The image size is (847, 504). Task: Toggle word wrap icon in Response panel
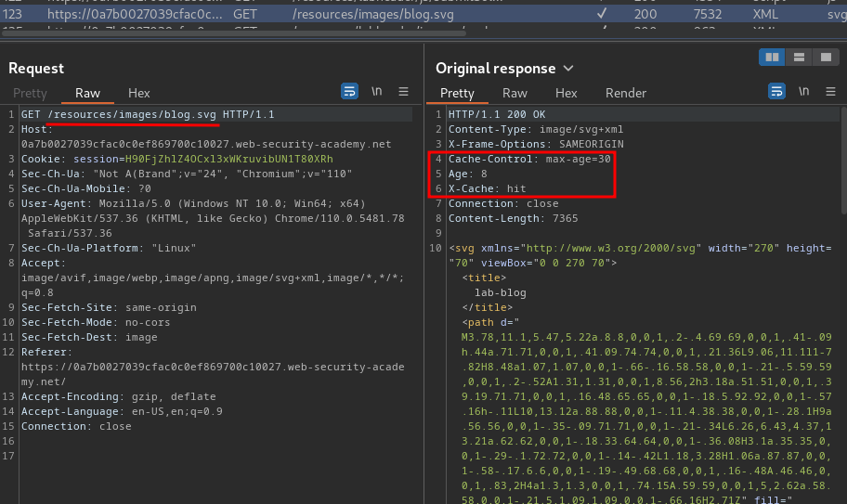pyautogui.click(x=776, y=91)
